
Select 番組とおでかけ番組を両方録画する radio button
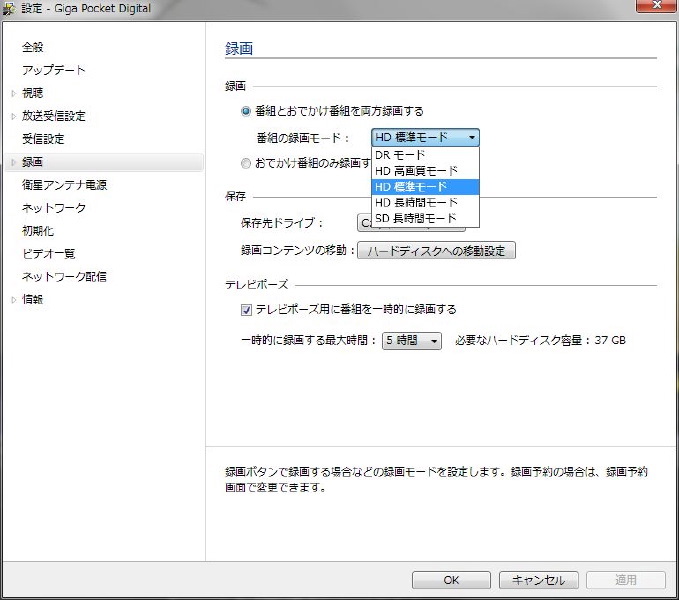point(246,112)
